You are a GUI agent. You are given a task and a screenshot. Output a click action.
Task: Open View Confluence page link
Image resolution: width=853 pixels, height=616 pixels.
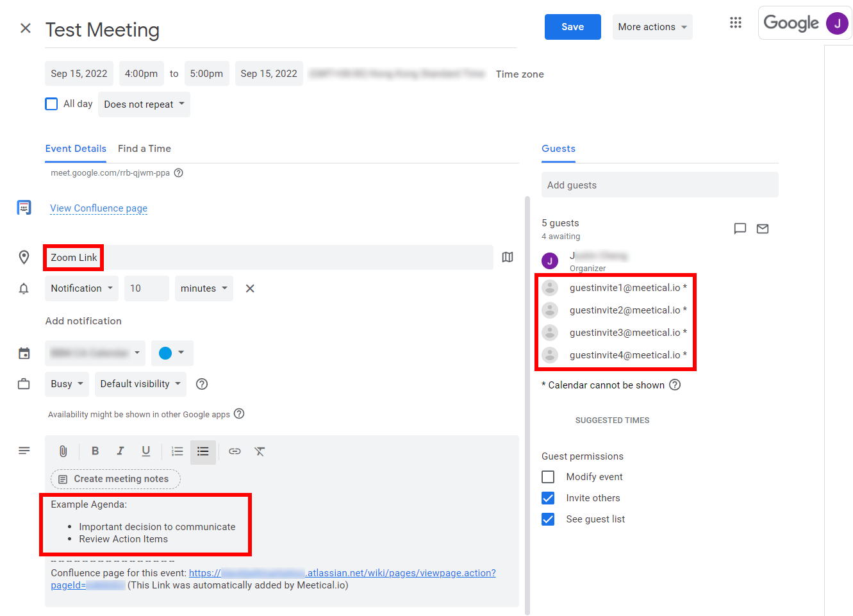point(99,208)
